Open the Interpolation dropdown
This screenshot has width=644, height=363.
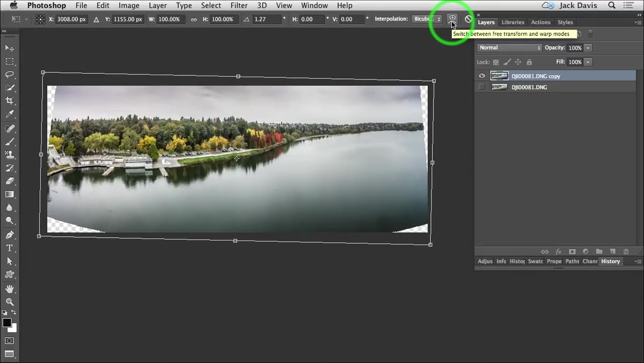point(427,19)
